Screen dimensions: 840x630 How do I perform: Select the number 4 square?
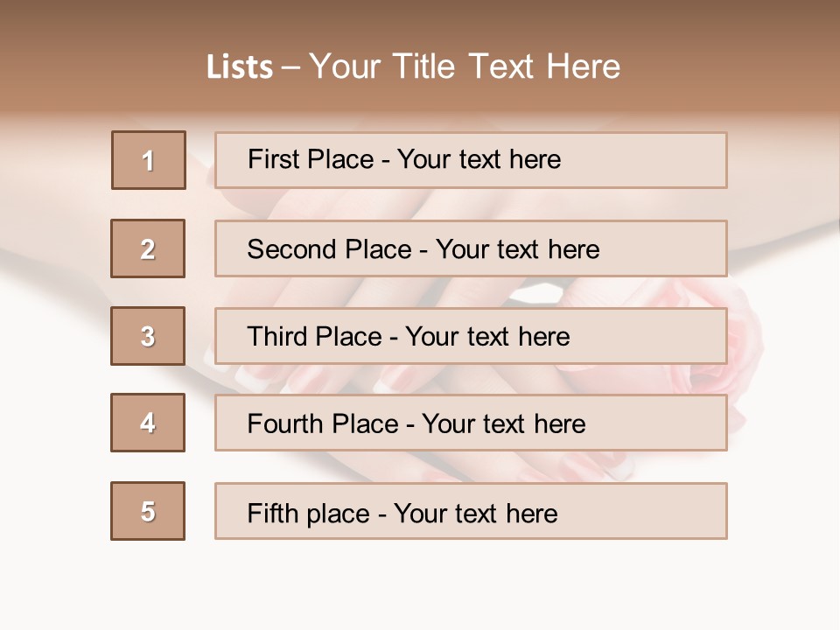[x=148, y=423]
